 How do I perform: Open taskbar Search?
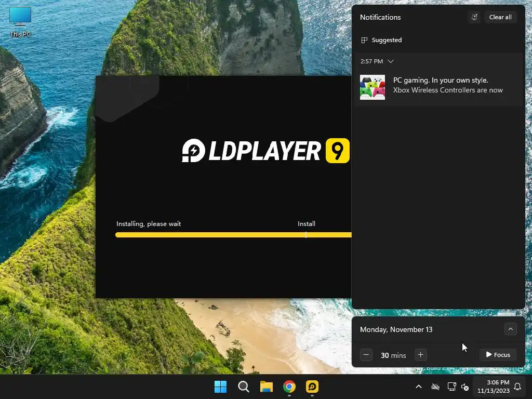tap(243, 387)
